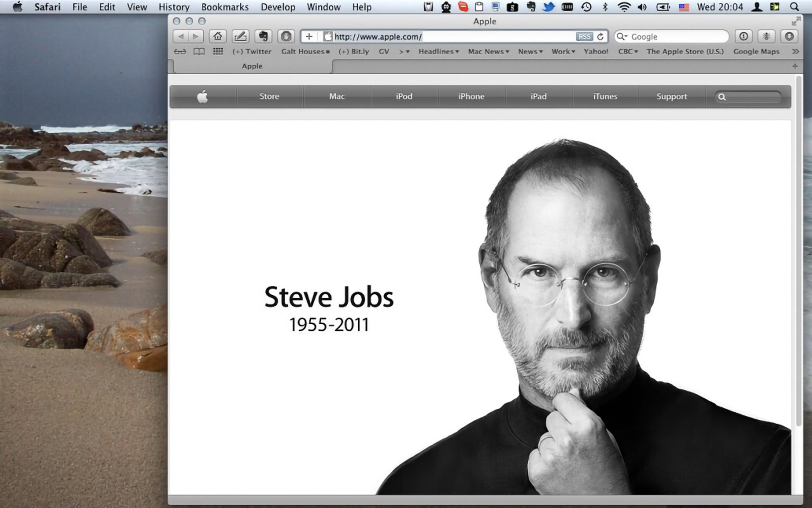Show all bookmarks book icon
The height and width of the screenshot is (508, 812).
(199, 52)
